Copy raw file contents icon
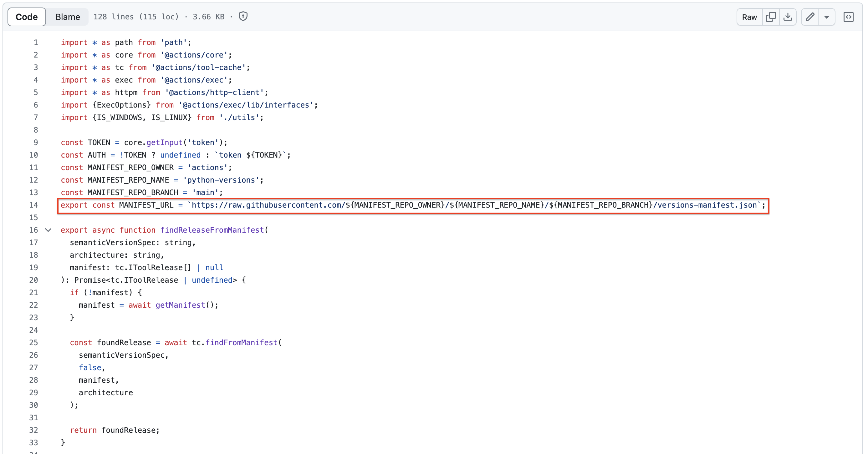 coord(771,17)
